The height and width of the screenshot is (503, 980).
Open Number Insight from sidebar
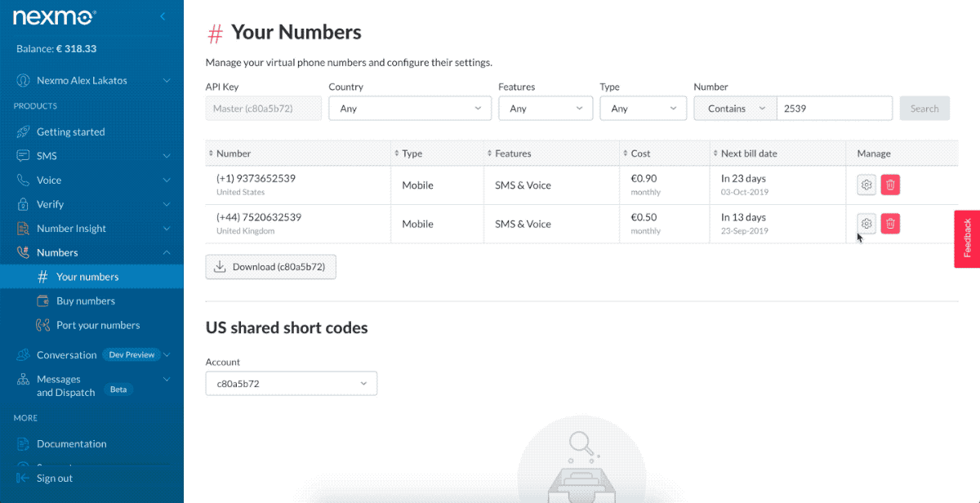tap(69, 228)
